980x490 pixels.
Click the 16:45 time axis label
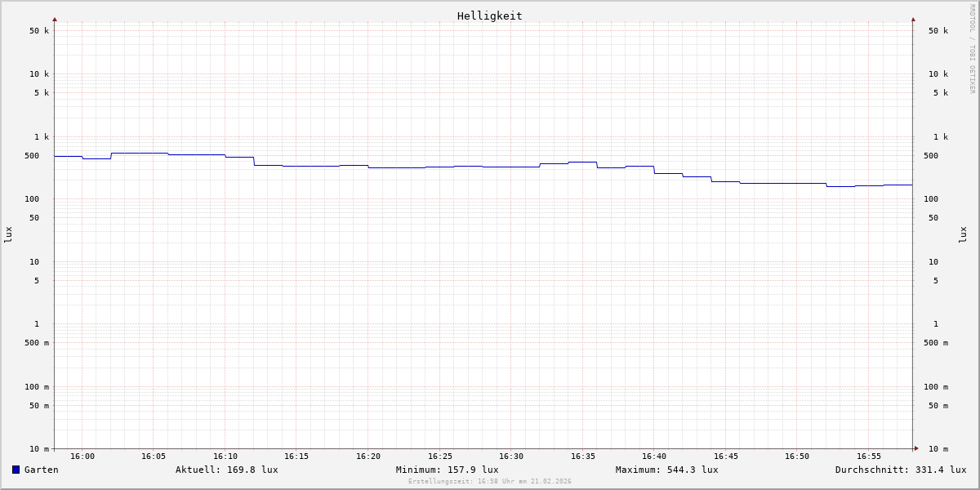[x=726, y=457]
